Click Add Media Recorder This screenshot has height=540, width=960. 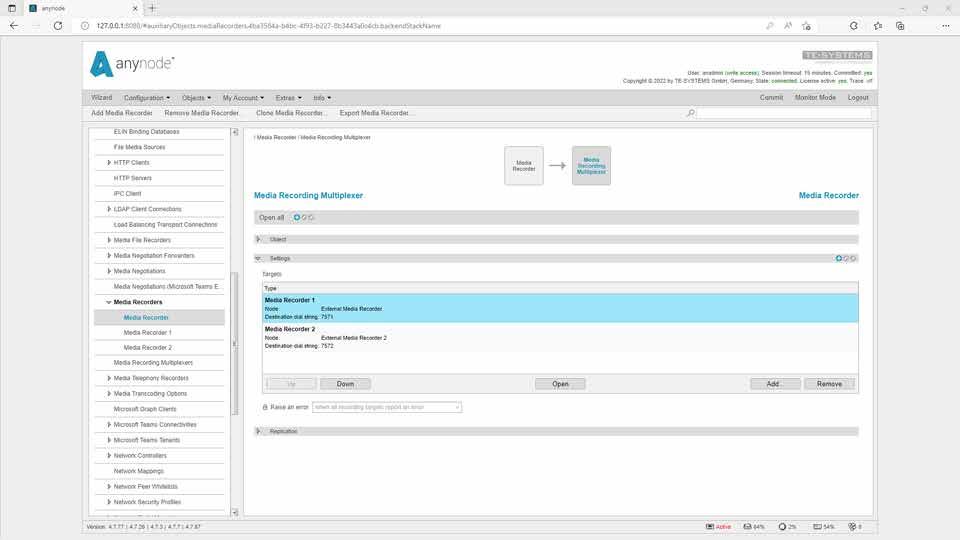pos(122,113)
